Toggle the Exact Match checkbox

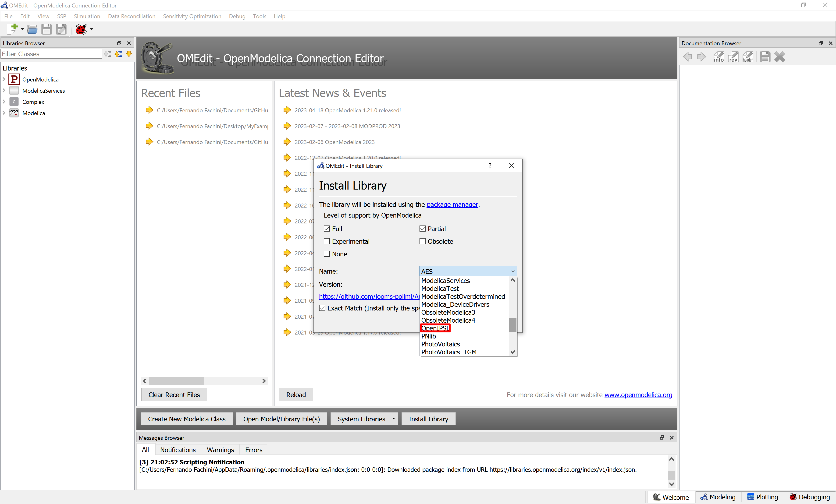click(322, 308)
